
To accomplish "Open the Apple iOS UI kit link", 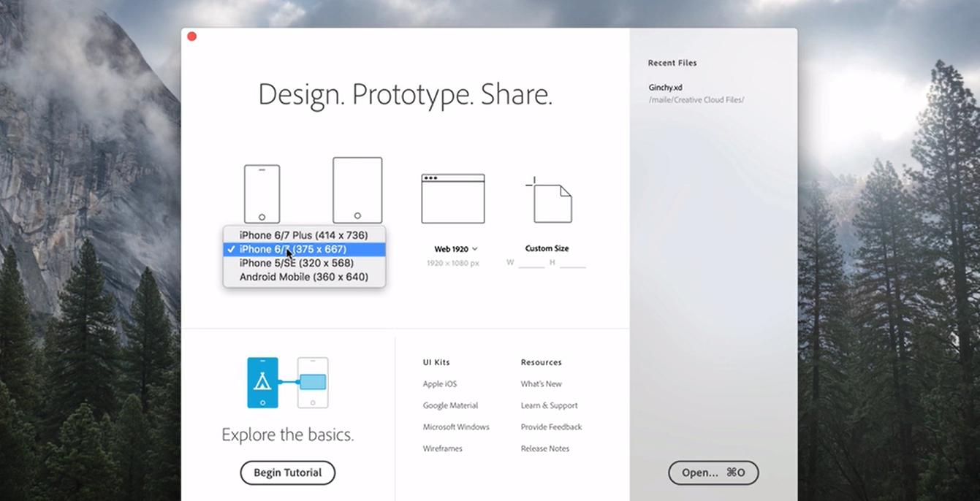I will 440,384.
